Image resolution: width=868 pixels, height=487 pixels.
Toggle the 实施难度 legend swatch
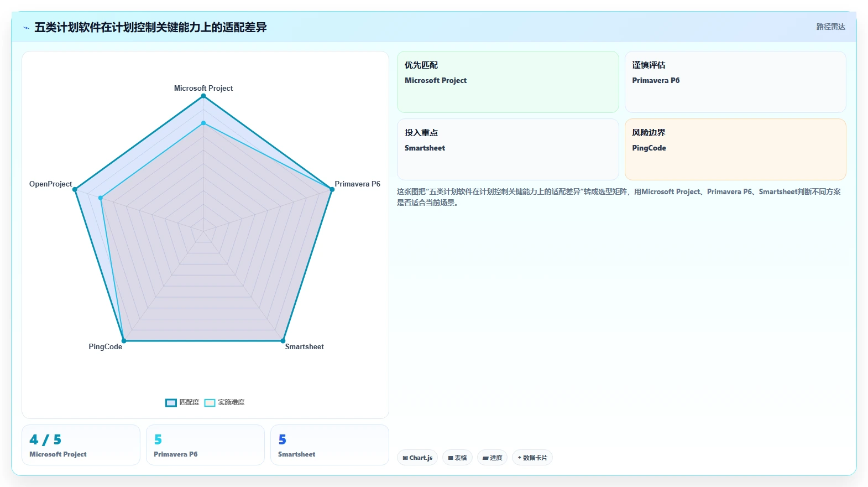[210, 402]
